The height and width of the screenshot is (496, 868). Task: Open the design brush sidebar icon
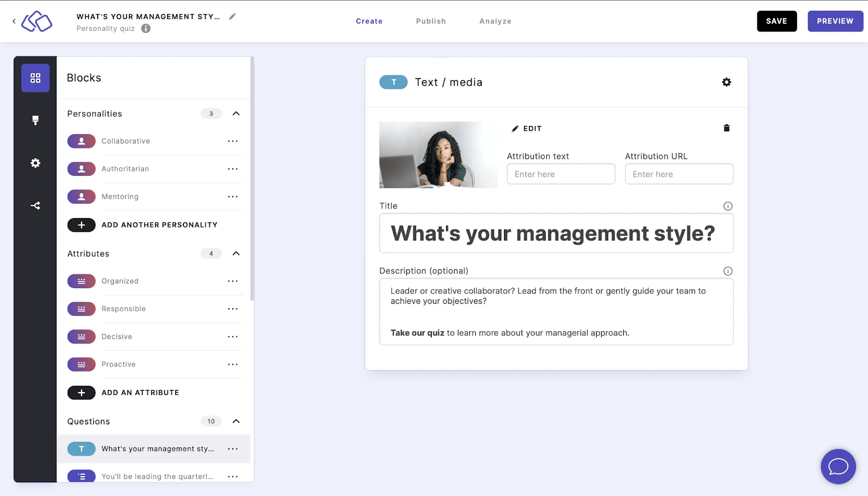35,120
